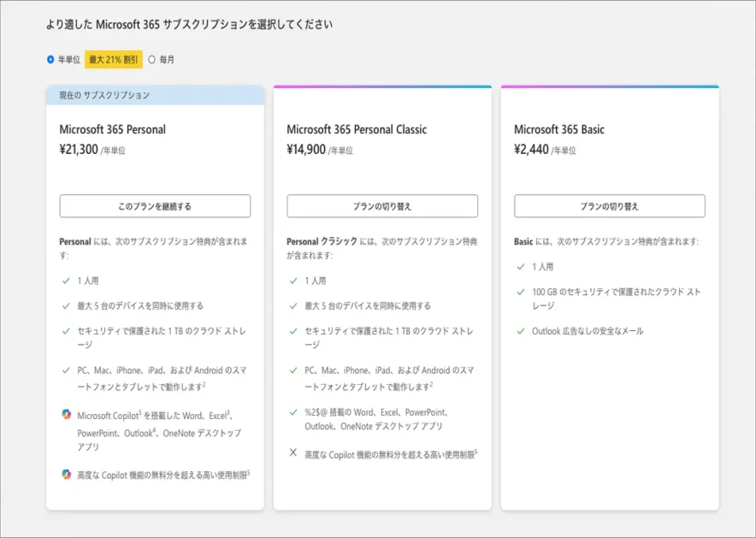Viewport: 756px width, 538px height.
Task: Click the checkmark beside PC、Mac、iPhone feature in Classic
Action: (x=294, y=370)
